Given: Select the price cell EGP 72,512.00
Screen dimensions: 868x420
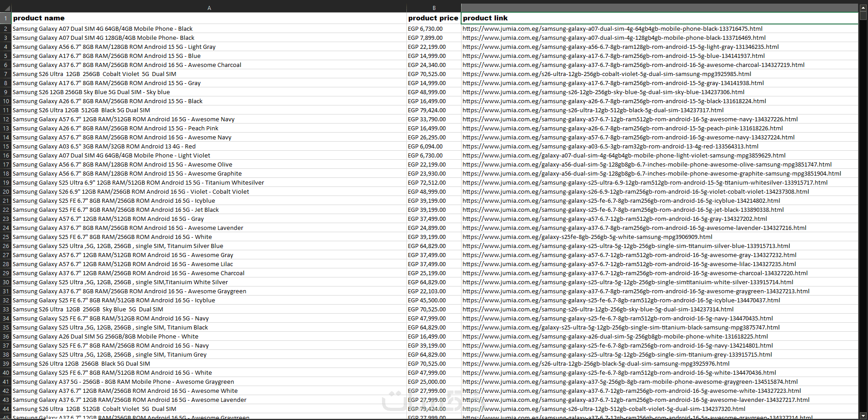Looking at the screenshot, I should pyautogui.click(x=434, y=182).
